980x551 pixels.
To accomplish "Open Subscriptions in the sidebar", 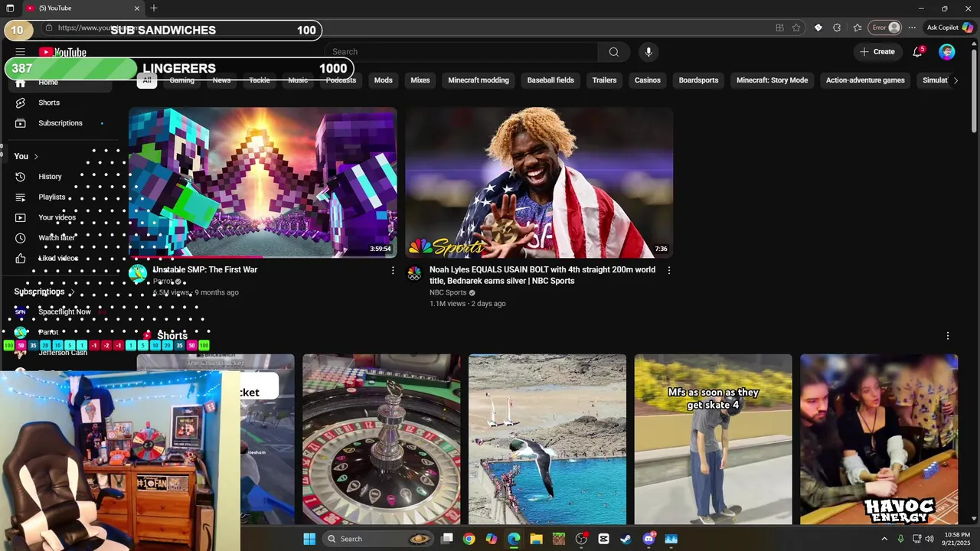I will pos(60,123).
